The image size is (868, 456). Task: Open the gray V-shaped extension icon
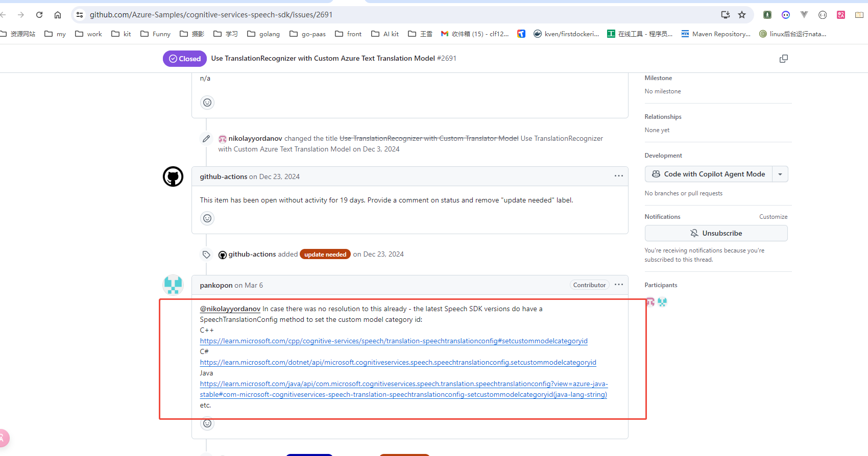click(x=804, y=15)
